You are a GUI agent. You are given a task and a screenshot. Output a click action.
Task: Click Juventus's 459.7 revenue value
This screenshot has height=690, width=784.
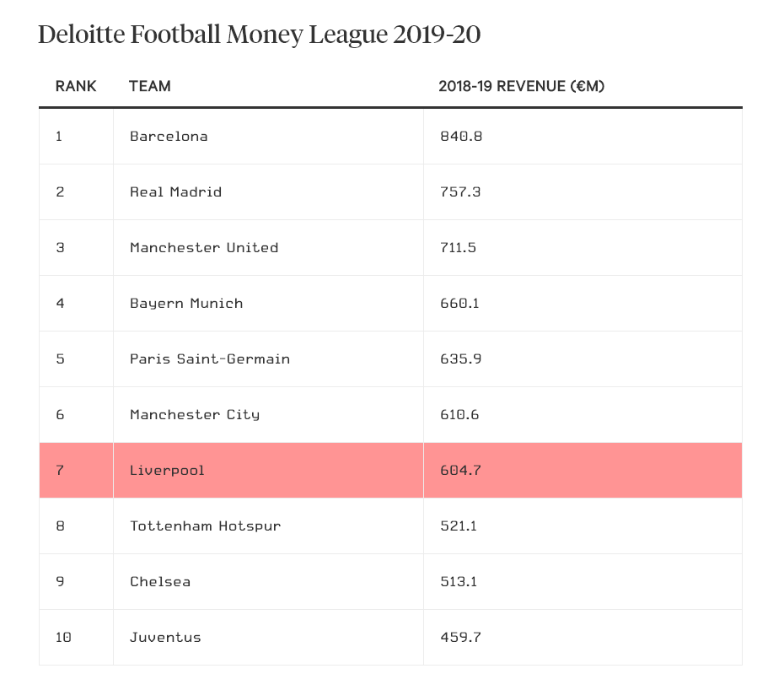pos(460,638)
